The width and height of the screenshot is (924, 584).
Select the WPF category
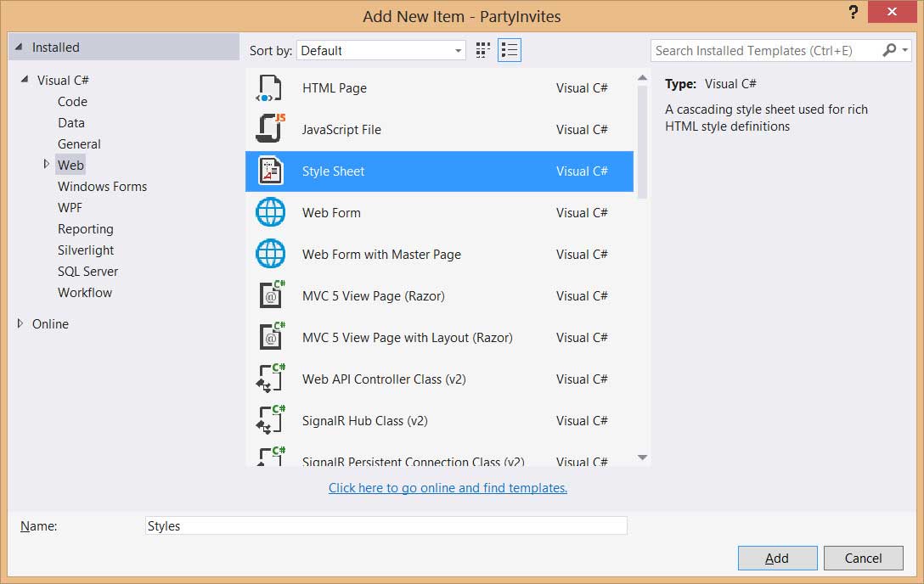tap(70, 207)
